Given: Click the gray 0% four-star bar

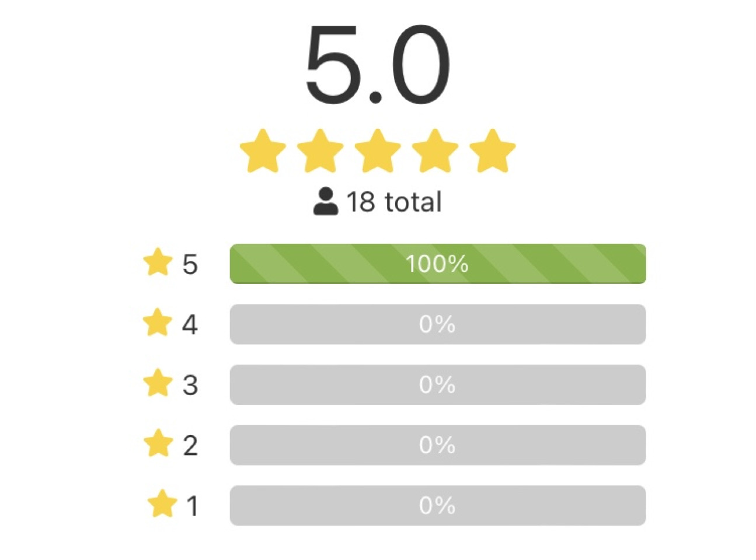Looking at the screenshot, I should [437, 324].
